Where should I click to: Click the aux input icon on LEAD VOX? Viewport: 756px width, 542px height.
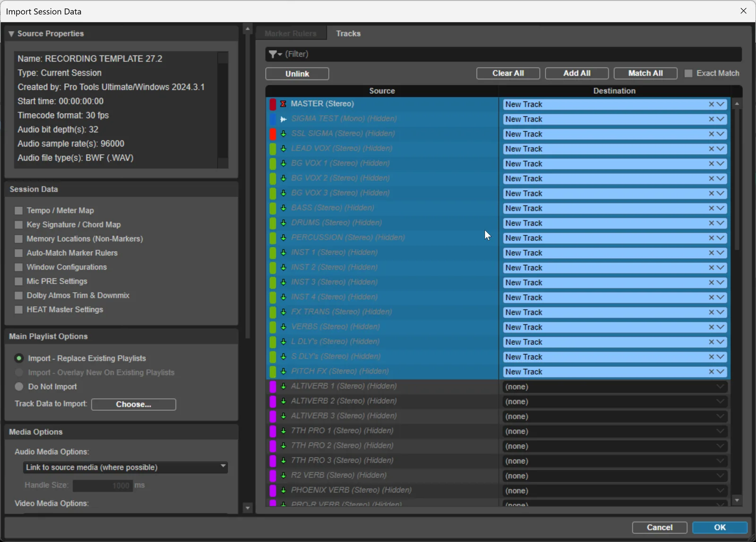(x=283, y=149)
